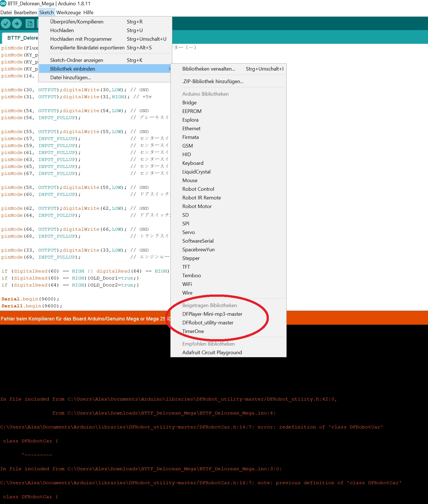Image resolution: width=428 pixels, height=504 pixels.
Task: Include the Servo library
Action: point(228,232)
